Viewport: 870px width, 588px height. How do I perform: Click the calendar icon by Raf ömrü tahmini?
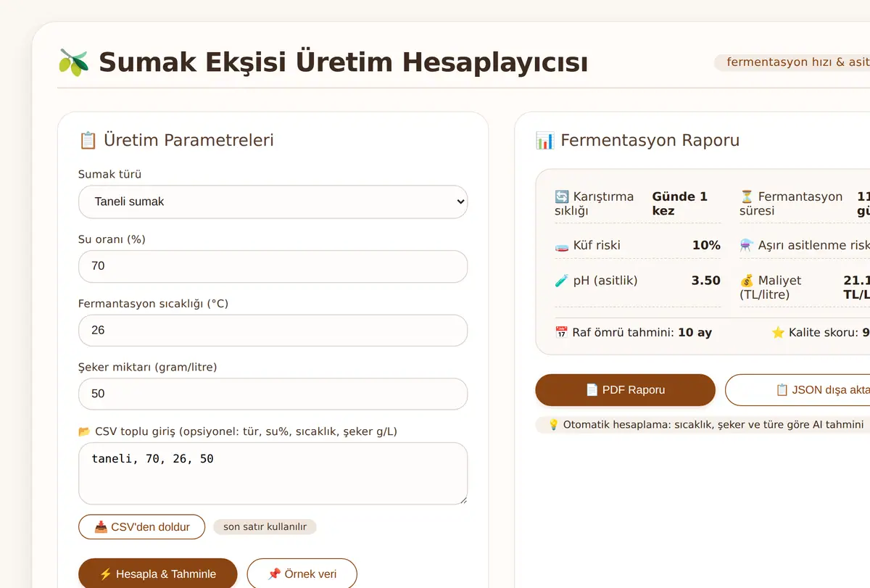click(x=561, y=332)
